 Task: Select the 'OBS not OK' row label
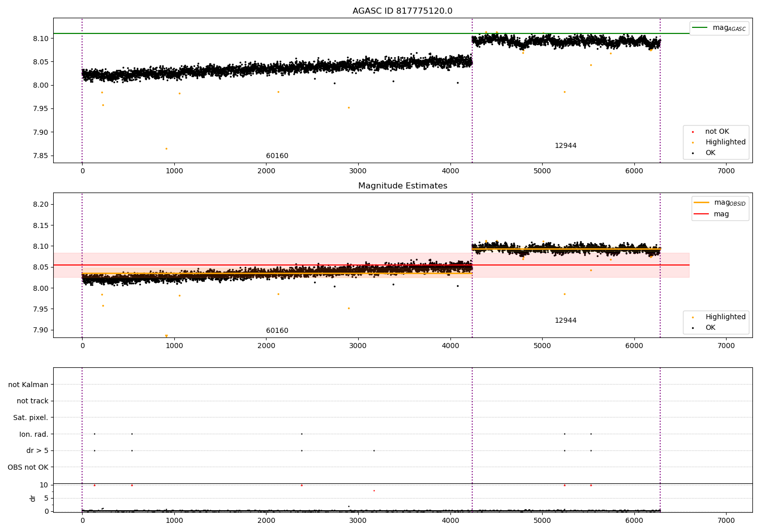pyautogui.click(x=28, y=467)
